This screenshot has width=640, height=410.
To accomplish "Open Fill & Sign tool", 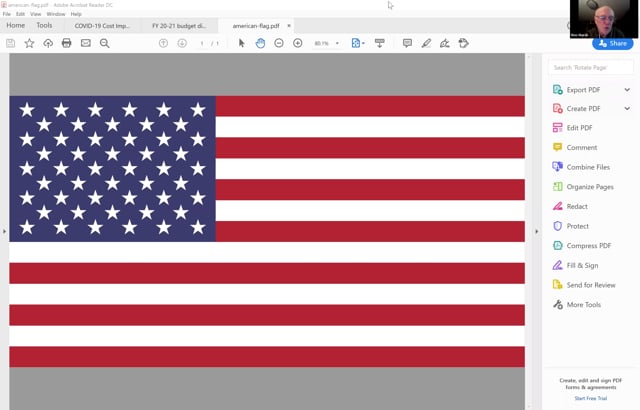I will click(x=575, y=265).
